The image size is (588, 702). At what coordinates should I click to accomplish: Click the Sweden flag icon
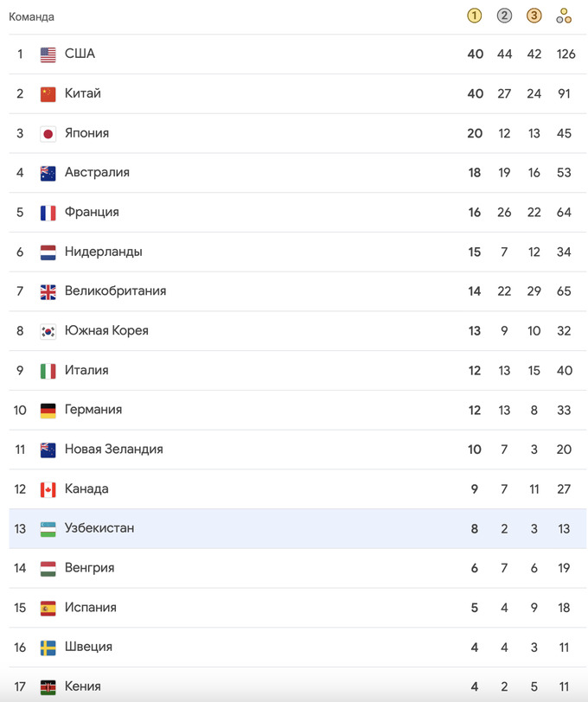tap(48, 648)
